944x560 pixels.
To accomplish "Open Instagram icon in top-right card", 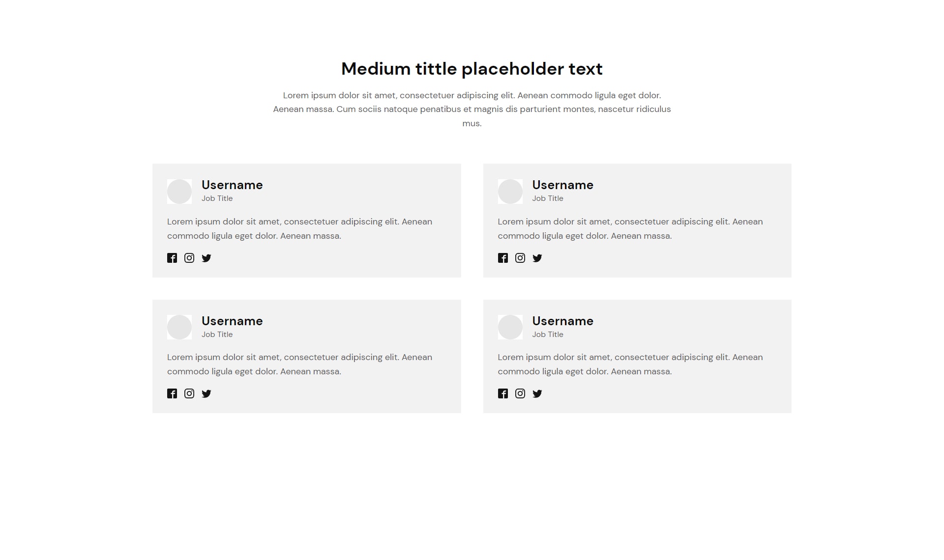I will [x=520, y=258].
